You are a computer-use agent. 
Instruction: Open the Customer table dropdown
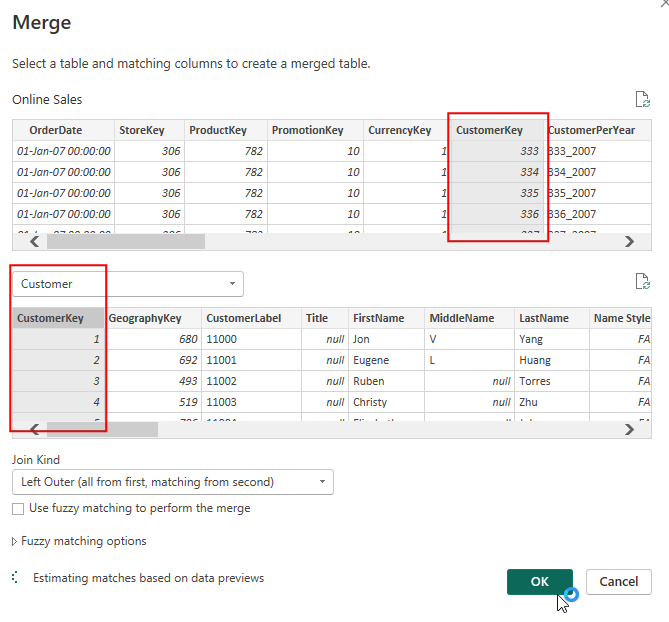coord(127,284)
